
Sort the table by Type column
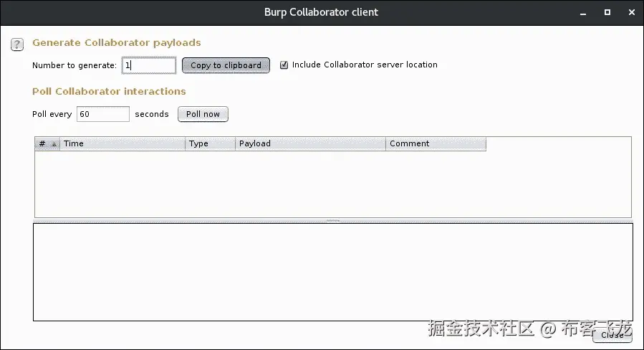click(x=211, y=143)
